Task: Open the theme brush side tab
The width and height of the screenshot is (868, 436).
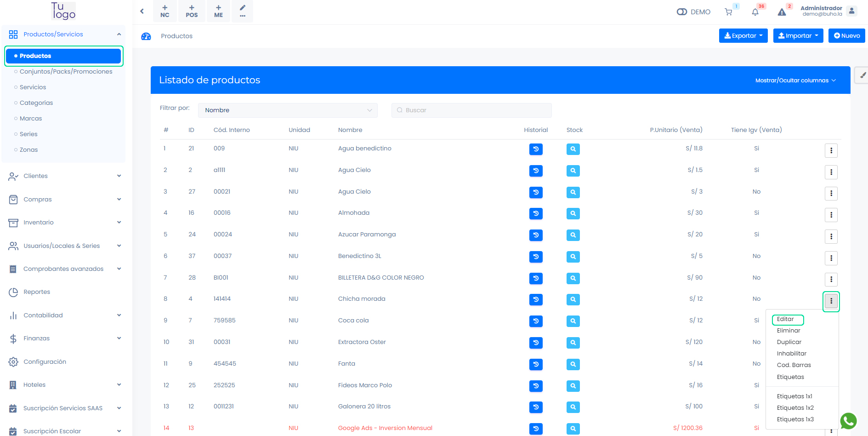Action: click(x=862, y=75)
